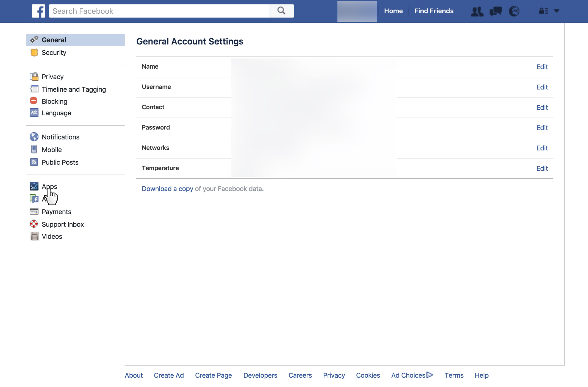Edit the Password setting

tap(542, 128)
